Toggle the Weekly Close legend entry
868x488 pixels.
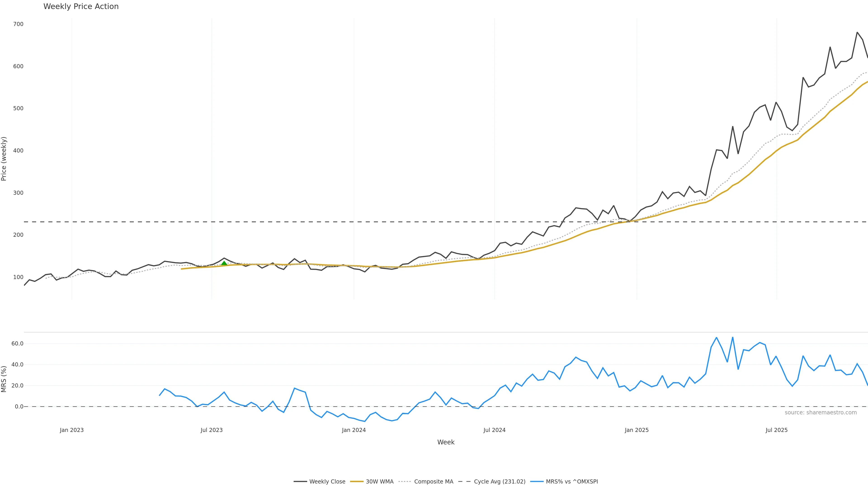327,482
